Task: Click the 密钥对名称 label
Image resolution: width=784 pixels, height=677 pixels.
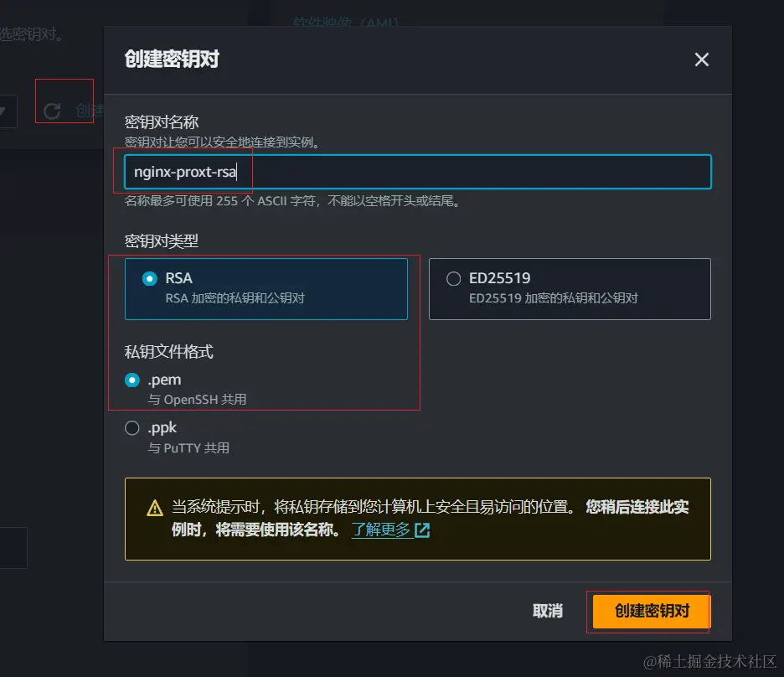Action: coord(162,122)
